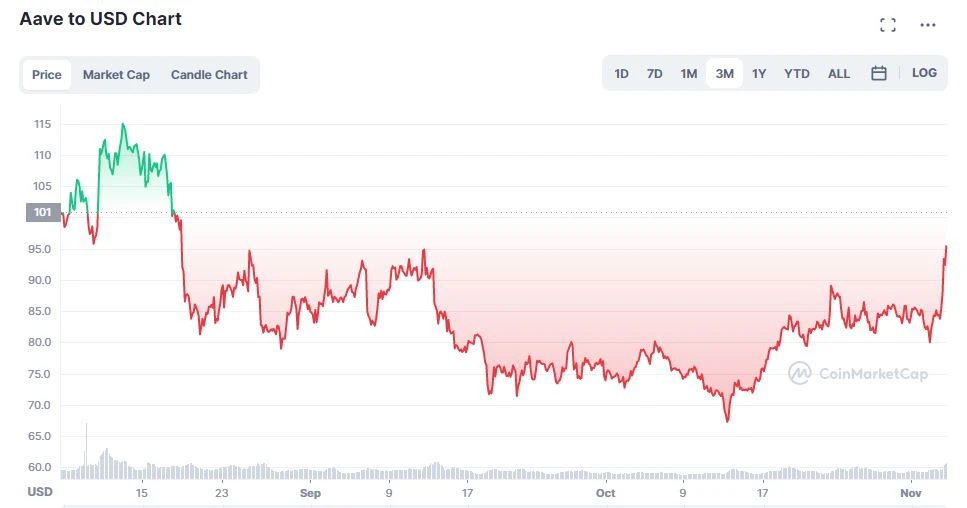Click the Oct label on the time axis

pyautogui.click(x=605, y=493)
